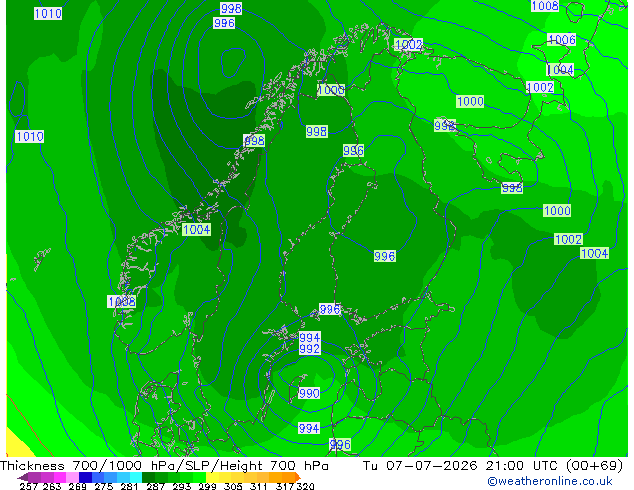Click the 994 label below the 990 low
This screenshot has height=490, width=634.
(309, 428)
